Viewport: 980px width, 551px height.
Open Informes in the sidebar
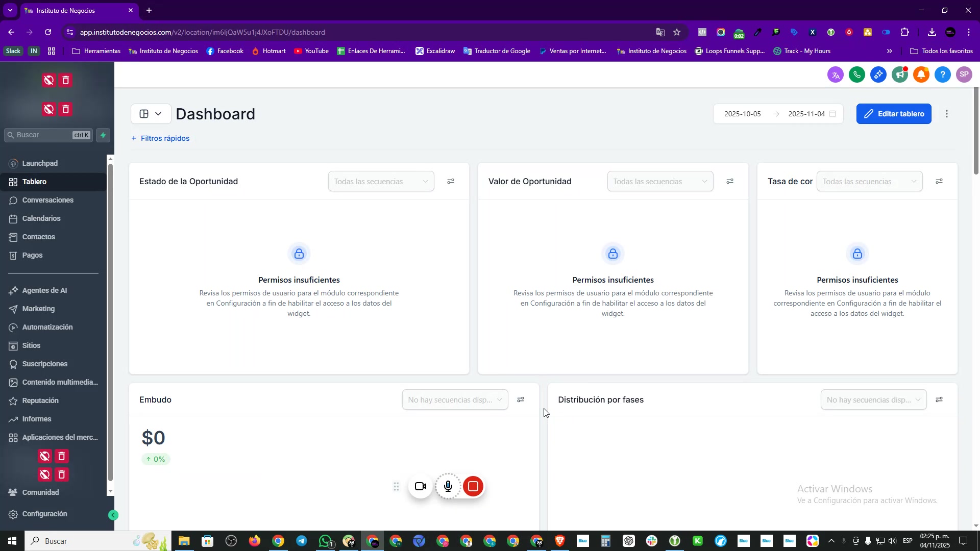pos(37,419)
